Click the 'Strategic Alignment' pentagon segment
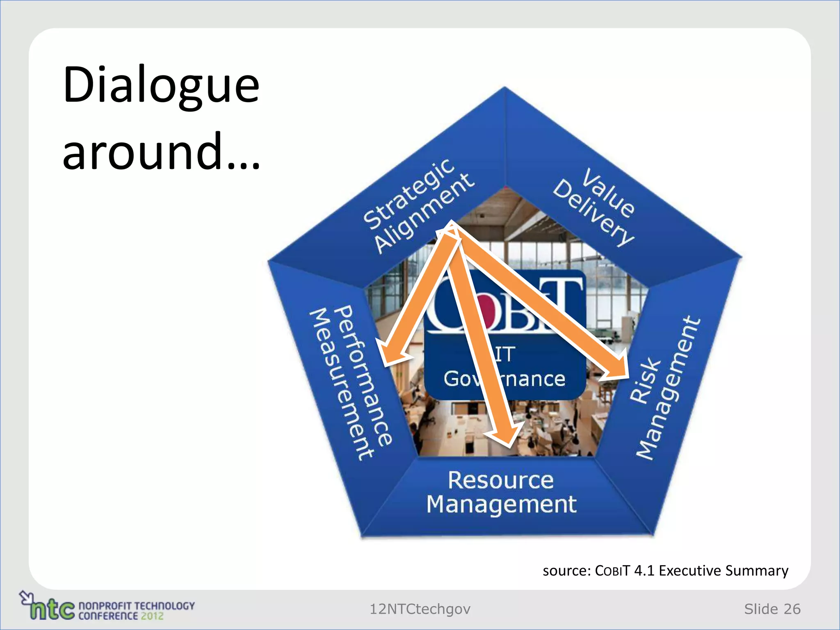This screenshot has height=630, width=840. (x=418, y=205)
